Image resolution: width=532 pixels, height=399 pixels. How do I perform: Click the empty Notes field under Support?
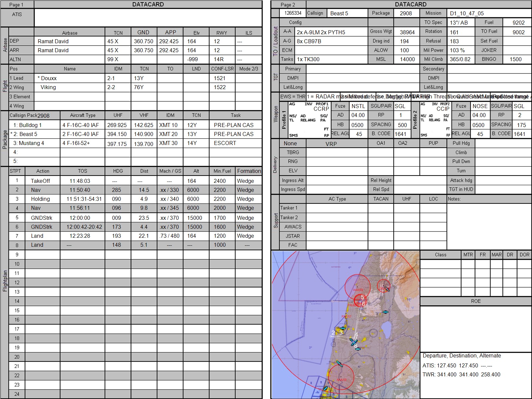[489, 226]
